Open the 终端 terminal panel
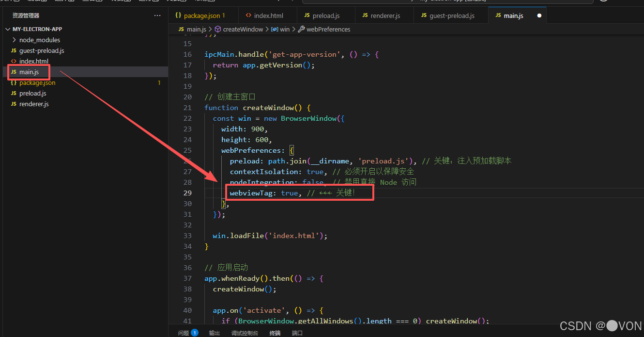 tap(275, 333)
